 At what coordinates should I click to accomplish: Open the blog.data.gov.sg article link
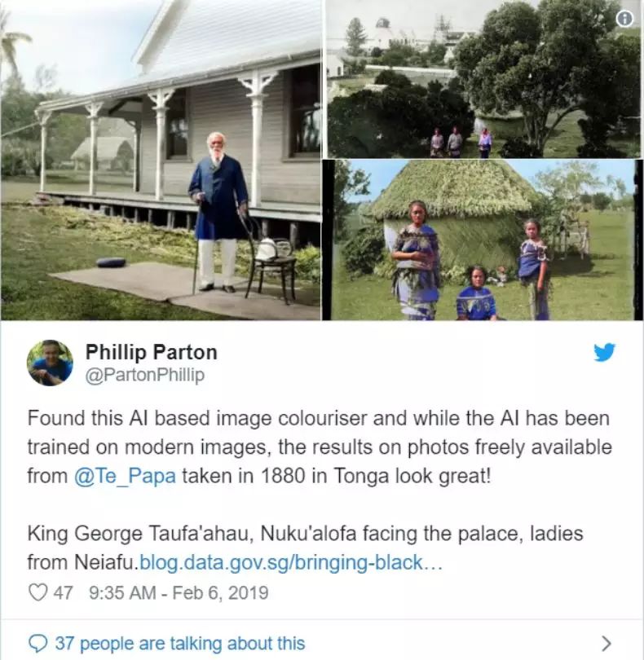pos(291,562)
